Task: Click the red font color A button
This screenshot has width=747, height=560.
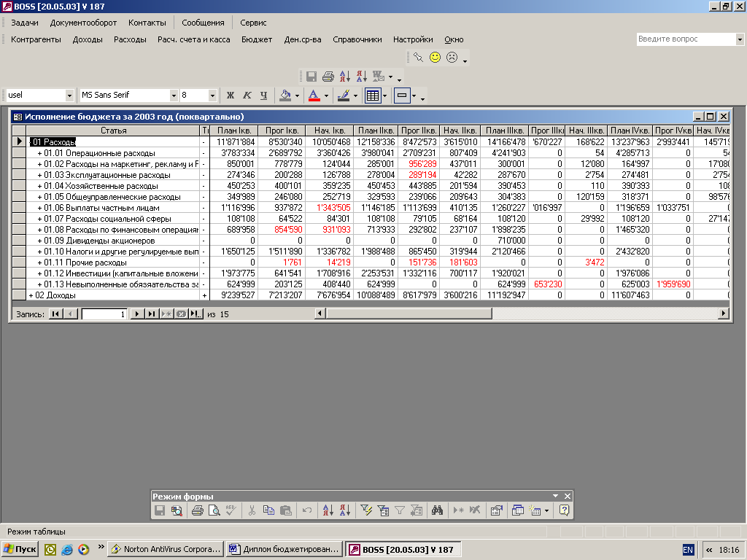Action: [x=314, y=96]
